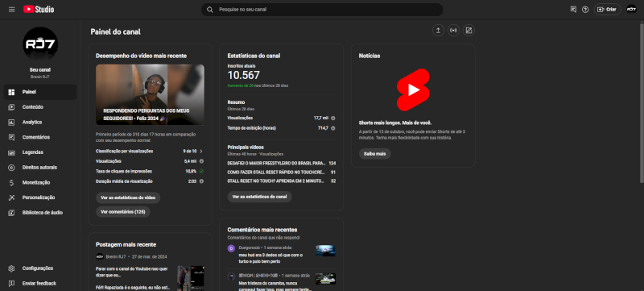
Task: Click the Direitos autorais copyright icon
Action: coord(11,168)
